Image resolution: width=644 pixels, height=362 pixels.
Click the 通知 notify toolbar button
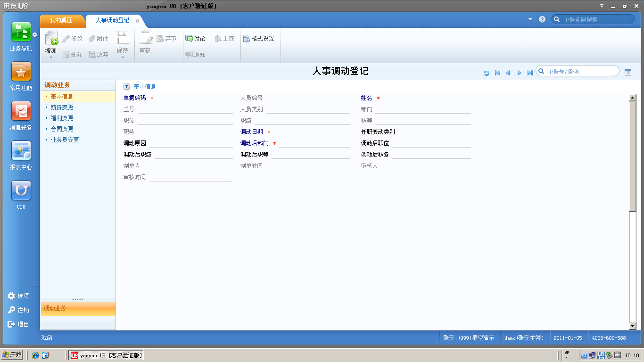[x=195, y=55]
